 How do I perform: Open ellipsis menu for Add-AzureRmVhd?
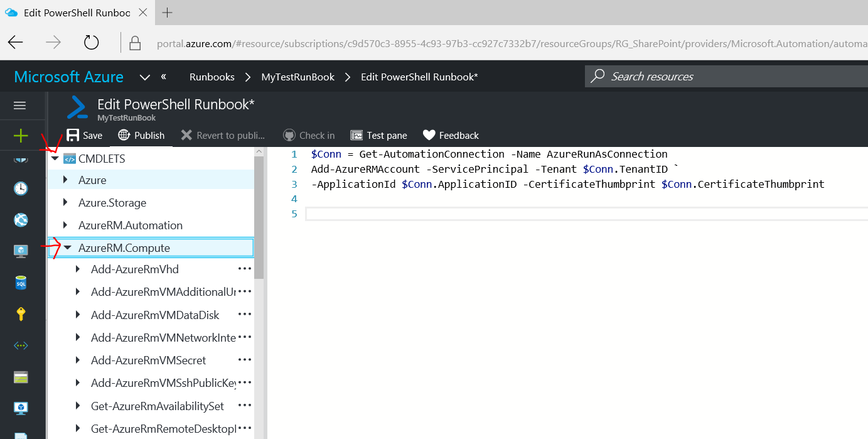click(244, 269)
